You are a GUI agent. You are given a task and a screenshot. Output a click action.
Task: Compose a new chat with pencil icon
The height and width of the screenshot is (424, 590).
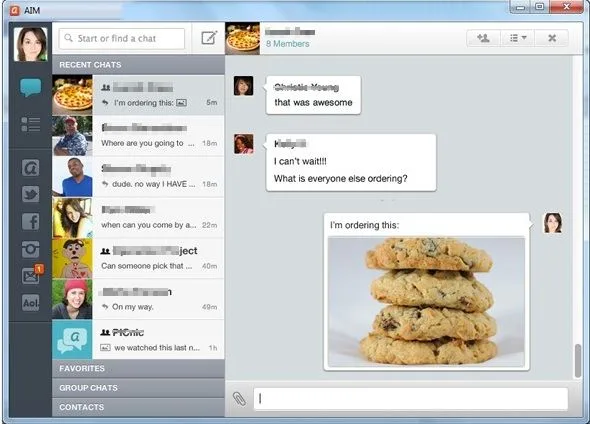click(209, 38)
